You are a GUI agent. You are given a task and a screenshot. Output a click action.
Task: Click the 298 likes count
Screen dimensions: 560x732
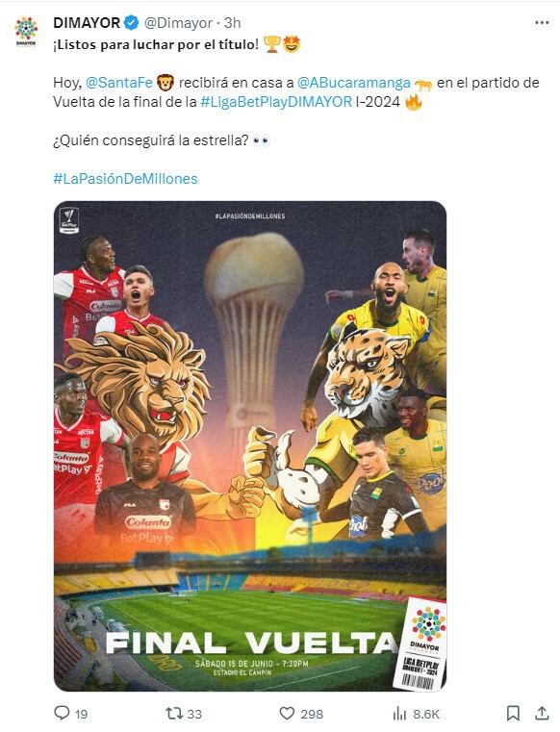[312, 714]
